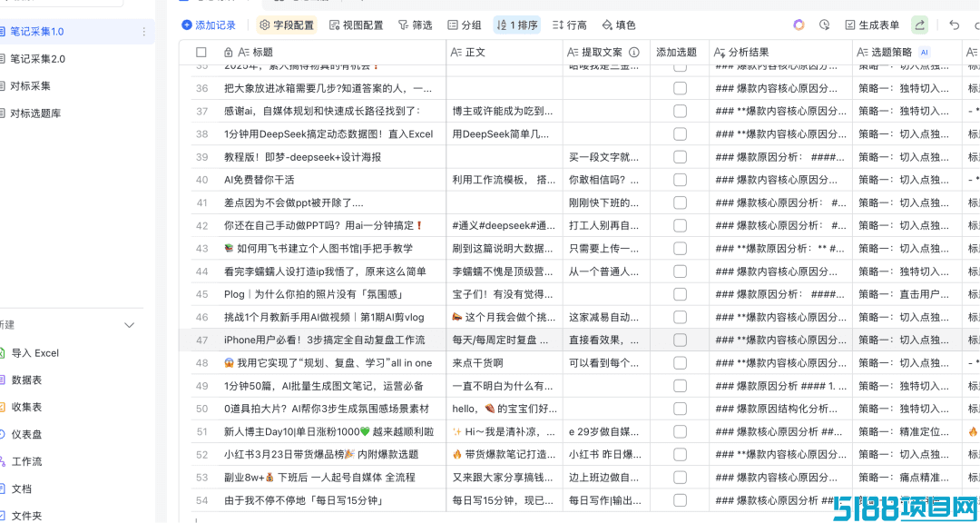The width and height of the screenshot is (980, 523).
Task: Check 添加选题 box for row 38
Action: tap(680, 133)
